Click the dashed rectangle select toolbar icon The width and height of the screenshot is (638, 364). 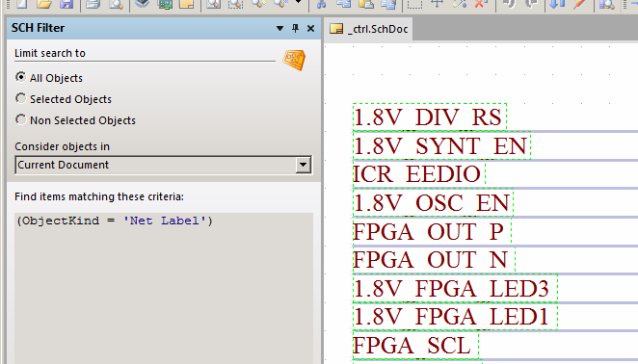[414, 4]
